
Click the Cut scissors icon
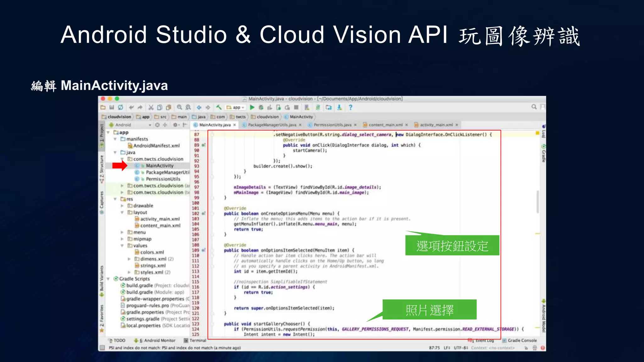coord(151,107)
